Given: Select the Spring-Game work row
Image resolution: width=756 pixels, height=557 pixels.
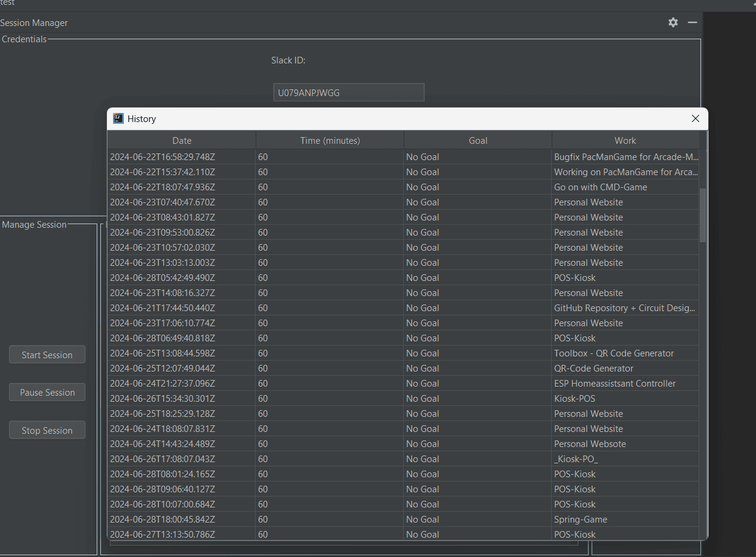Looking at the screenshot, I should (580, 520).
